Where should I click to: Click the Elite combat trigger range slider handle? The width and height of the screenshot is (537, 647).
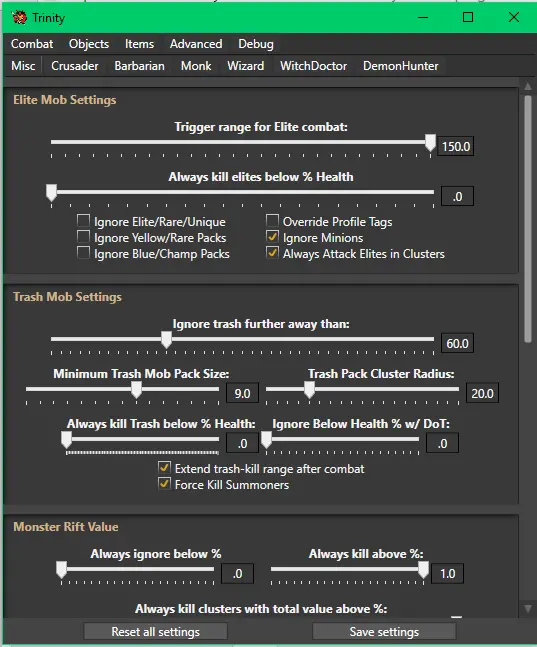click(x=430, y=143)
